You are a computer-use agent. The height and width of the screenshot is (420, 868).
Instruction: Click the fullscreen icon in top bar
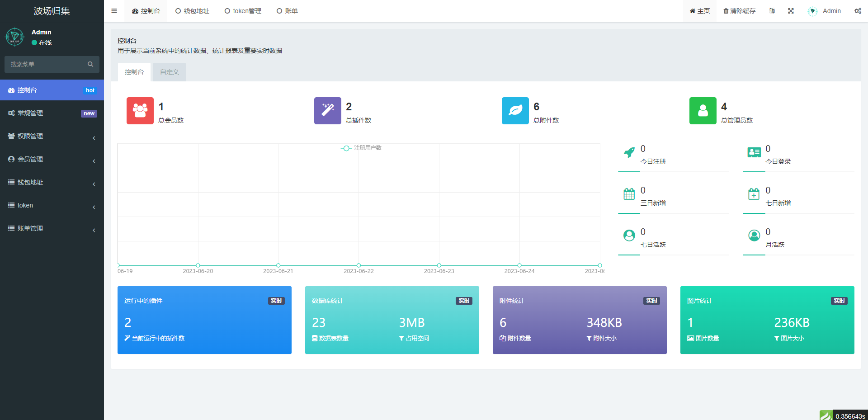click(x=791, y=11)
